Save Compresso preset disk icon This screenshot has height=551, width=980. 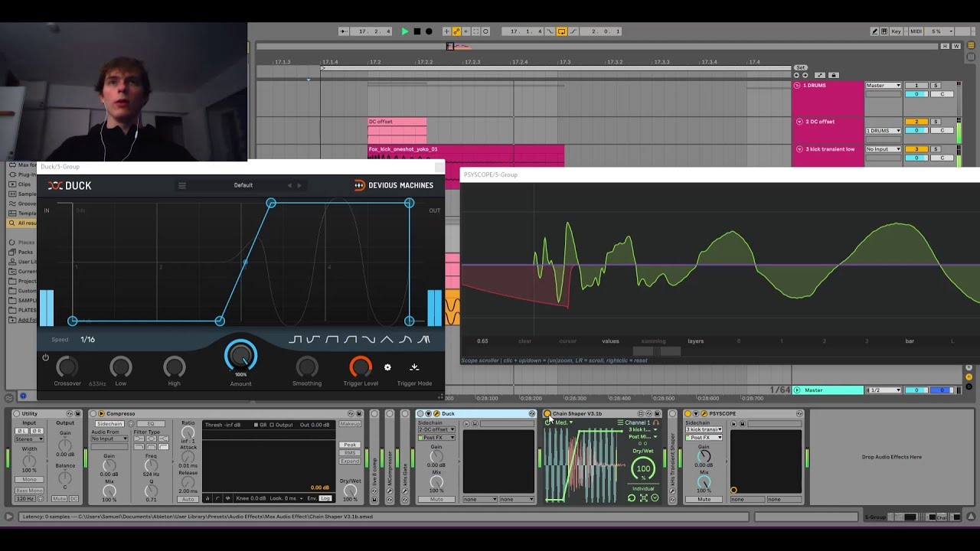(359, 413)
